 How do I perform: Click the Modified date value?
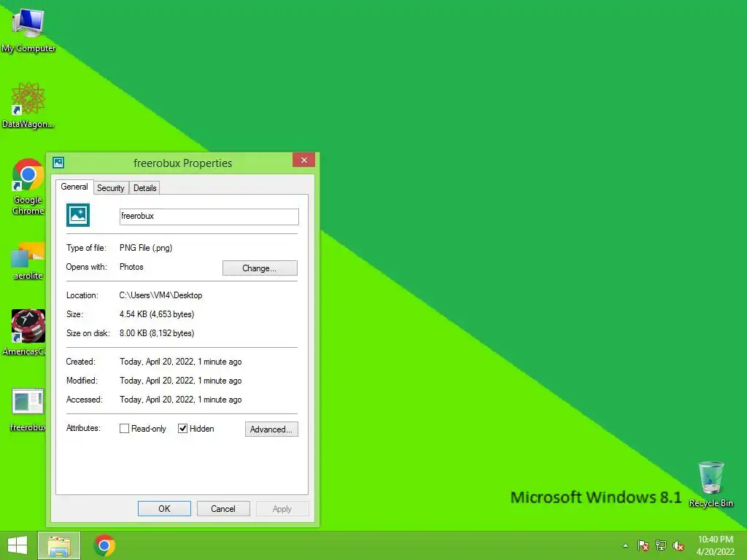point(181,381)
